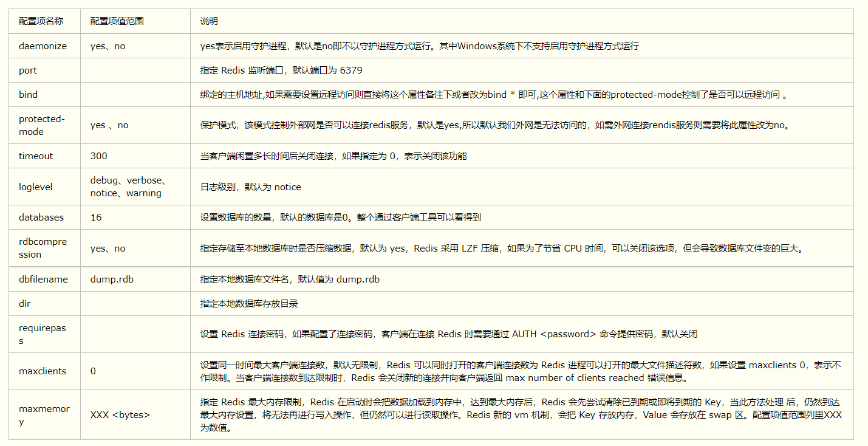Select the header cell 说明

522,21
